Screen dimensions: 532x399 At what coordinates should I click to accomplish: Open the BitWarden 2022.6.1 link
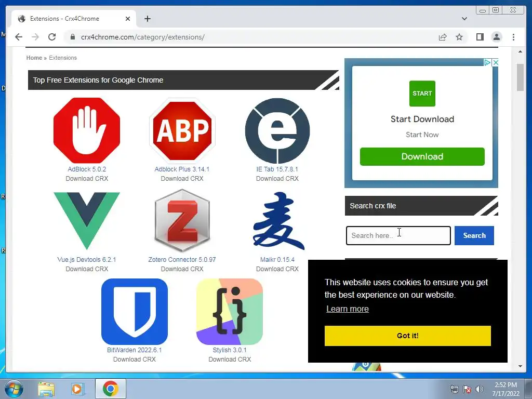click(x=135, y=350)
